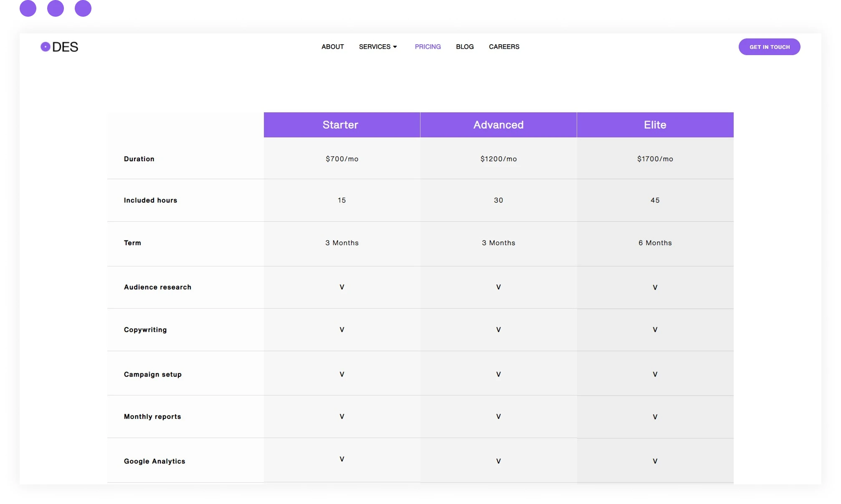Expand the CAREERS navigation section
The width and height of the screenshot is (841, 504).
coord(504,47)
